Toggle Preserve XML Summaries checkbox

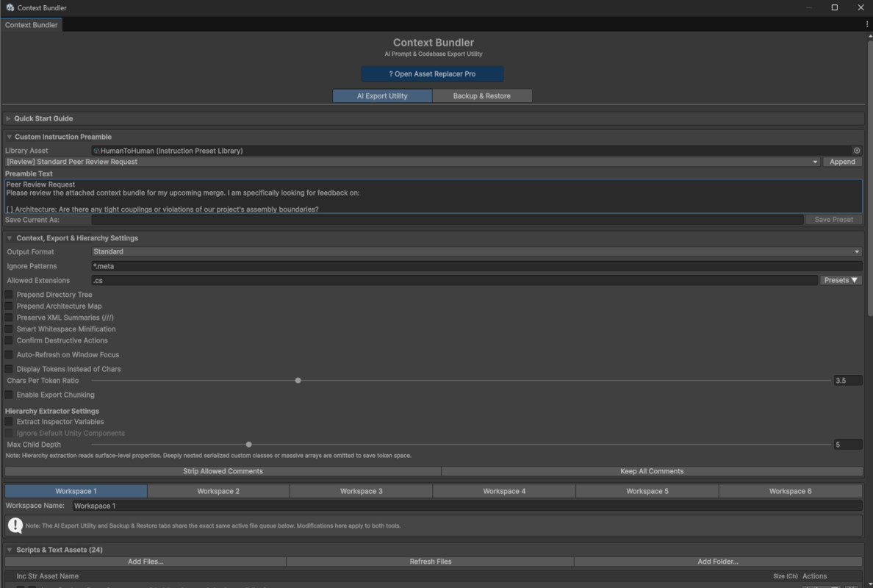click(x=9, y=318)
